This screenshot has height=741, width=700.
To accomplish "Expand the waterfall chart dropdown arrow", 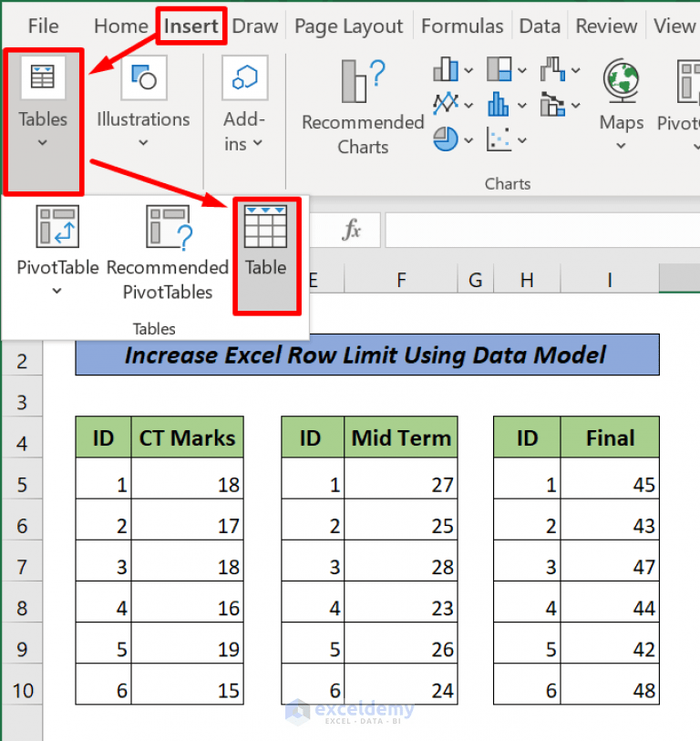I will click(576, 71).
